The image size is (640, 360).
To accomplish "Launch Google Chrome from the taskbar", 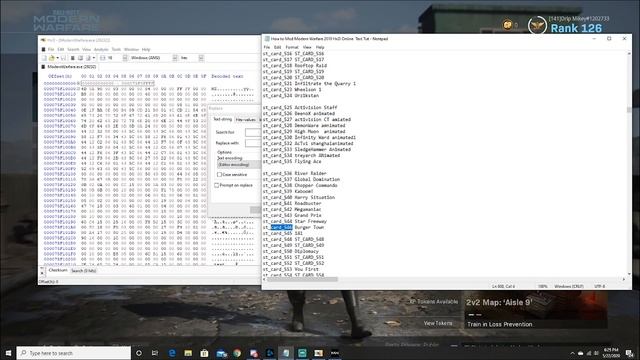I will pyautogui.click(x=237, y=353).
